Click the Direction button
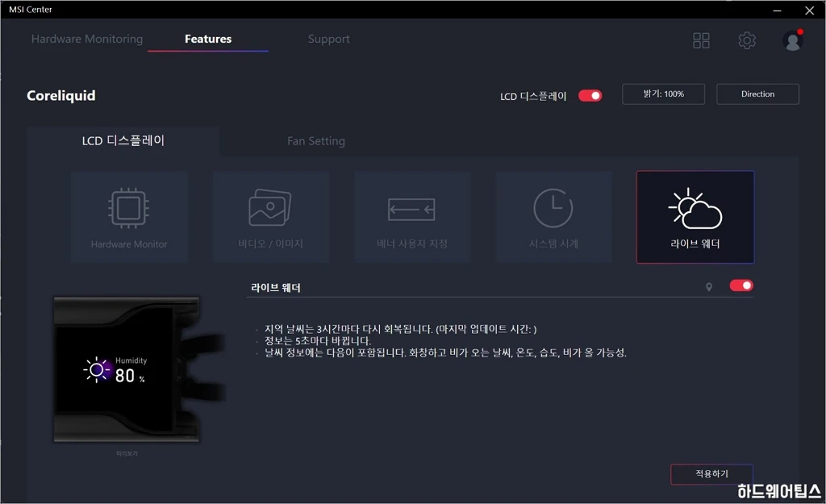Screen dimensions: 826x504 click(x=757, y=94)
